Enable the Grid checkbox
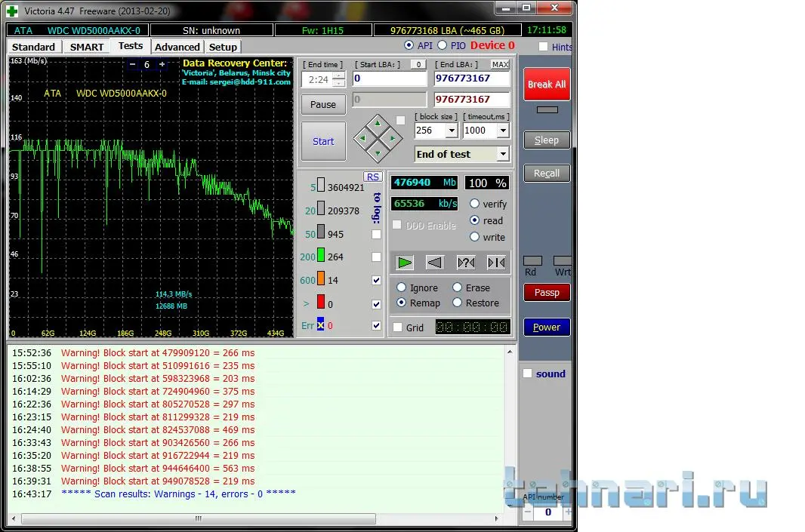Screen dimensions: 805x532 click(398, 328)
